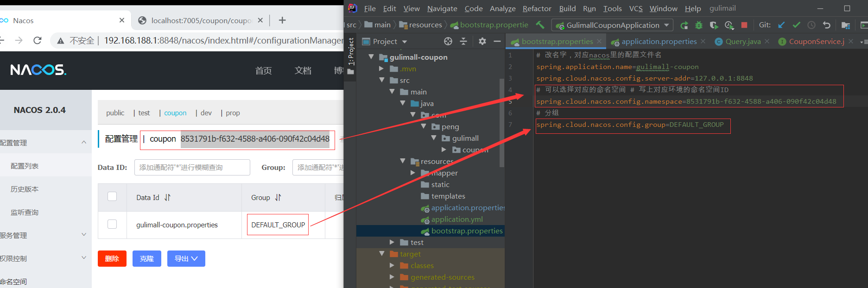Image resolution: width=868 pixels, height=288 pixels.
Task: Open the 导出 export dropdown button
Action: [186, 258]
